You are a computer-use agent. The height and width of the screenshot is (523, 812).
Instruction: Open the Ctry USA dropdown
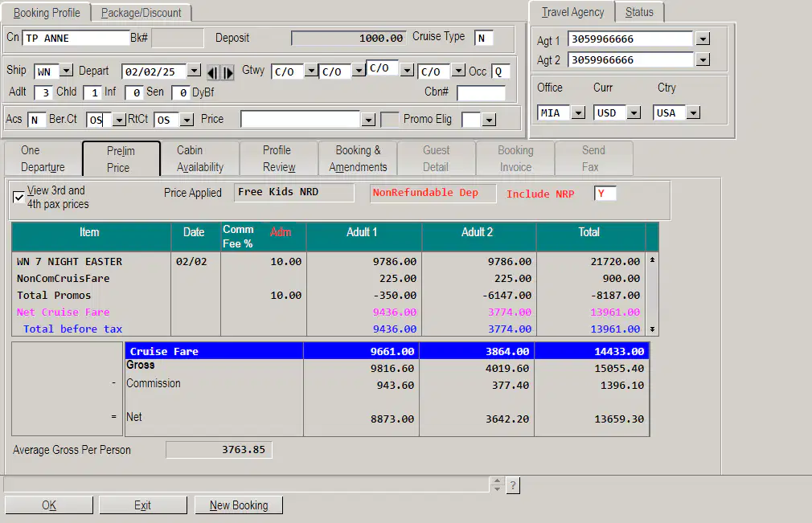coord(693,112)
